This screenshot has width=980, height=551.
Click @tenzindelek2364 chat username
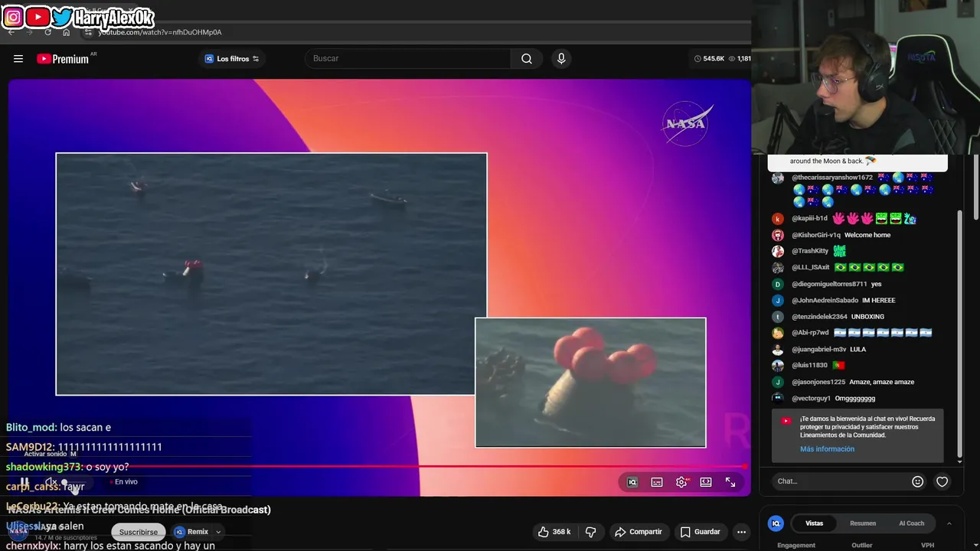click(x=819, y=317)
